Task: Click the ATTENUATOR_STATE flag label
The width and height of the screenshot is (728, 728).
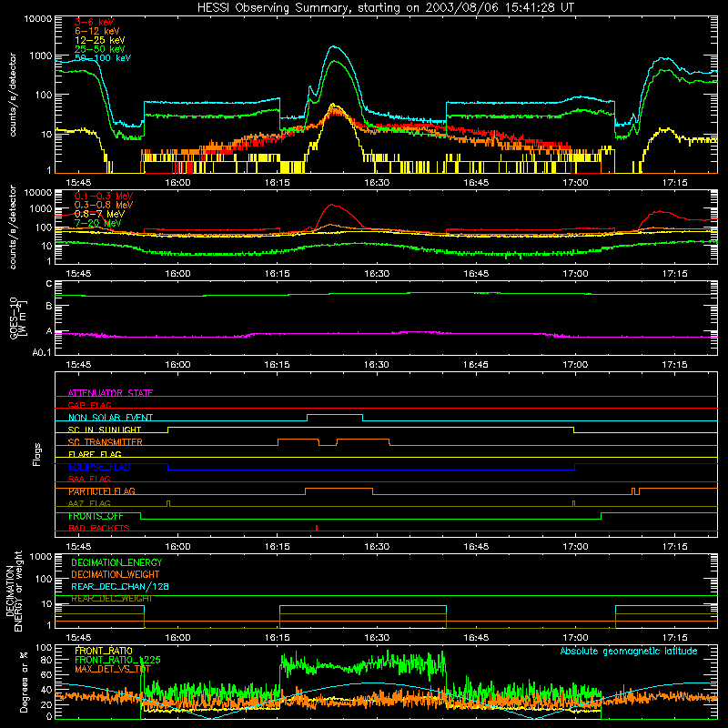Action: (110, 393)
